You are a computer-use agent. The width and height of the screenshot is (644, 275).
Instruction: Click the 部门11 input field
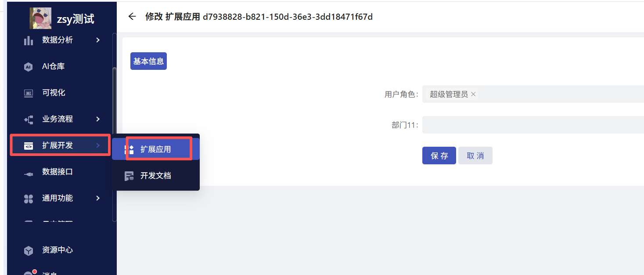point(533,125)
